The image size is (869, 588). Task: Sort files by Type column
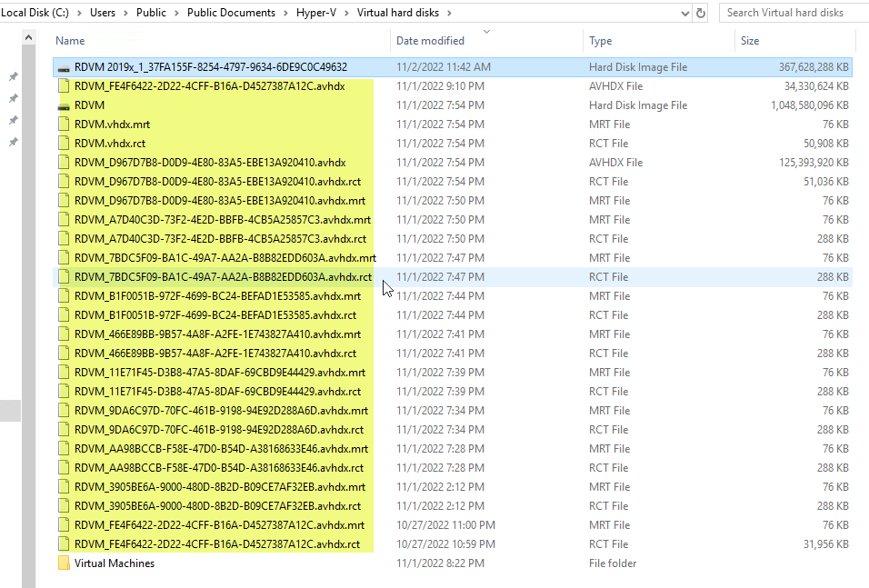(x=600, y=41)
